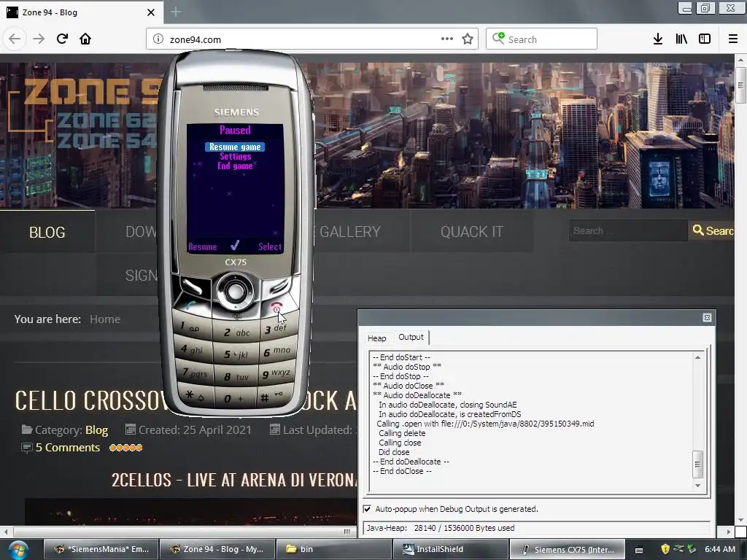Viewport: 747px width, 560px height.
Task: Click the yellow website Search button
Action: point(712,231)
